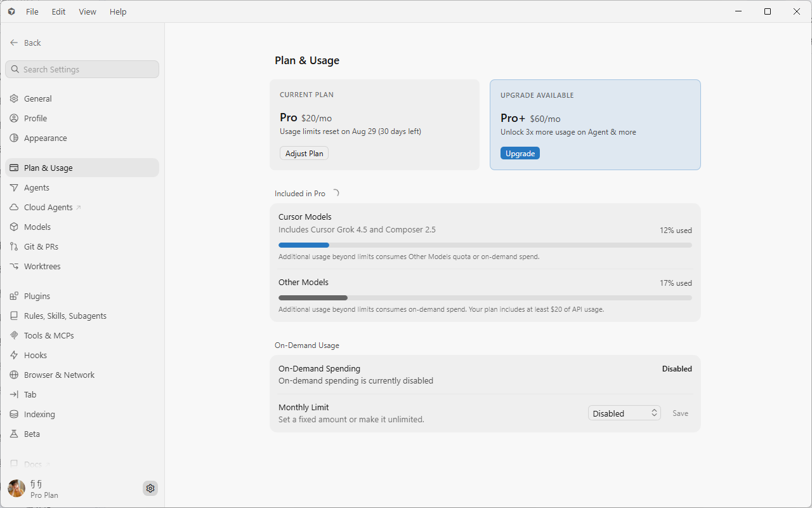Click the "Included in Pro" heading

click(300, 194)
